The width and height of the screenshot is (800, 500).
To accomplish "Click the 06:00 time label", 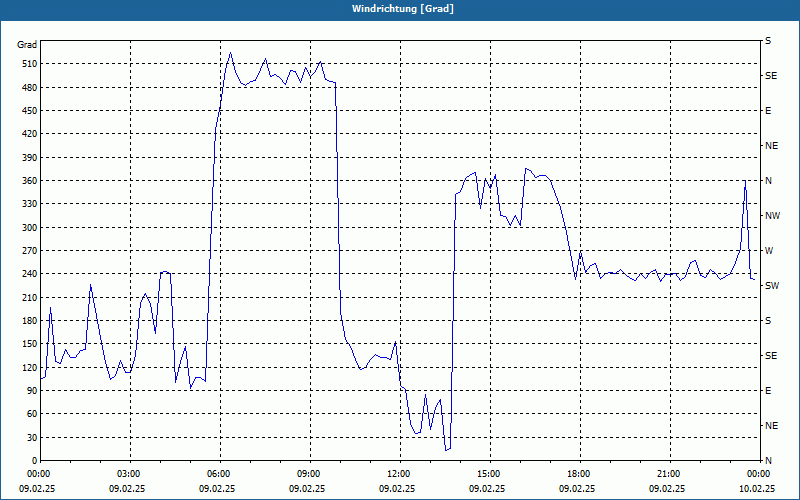I will 220,474.
